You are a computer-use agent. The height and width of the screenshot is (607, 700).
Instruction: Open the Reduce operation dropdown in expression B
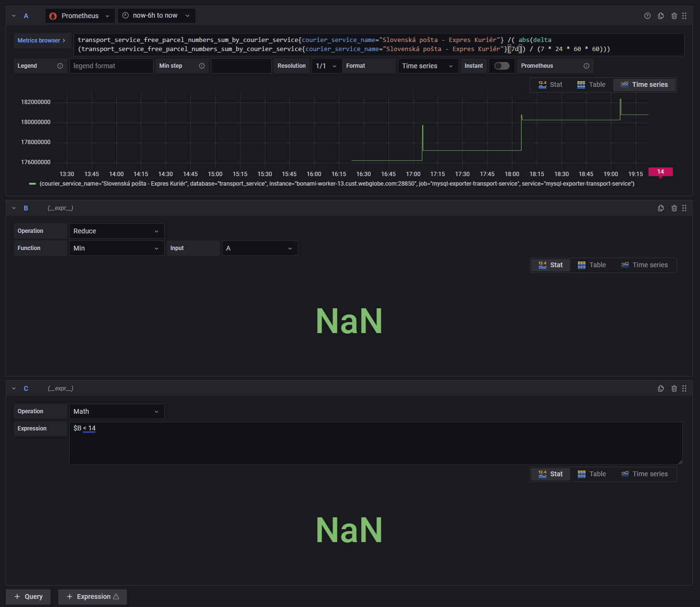tap(116, 231)
